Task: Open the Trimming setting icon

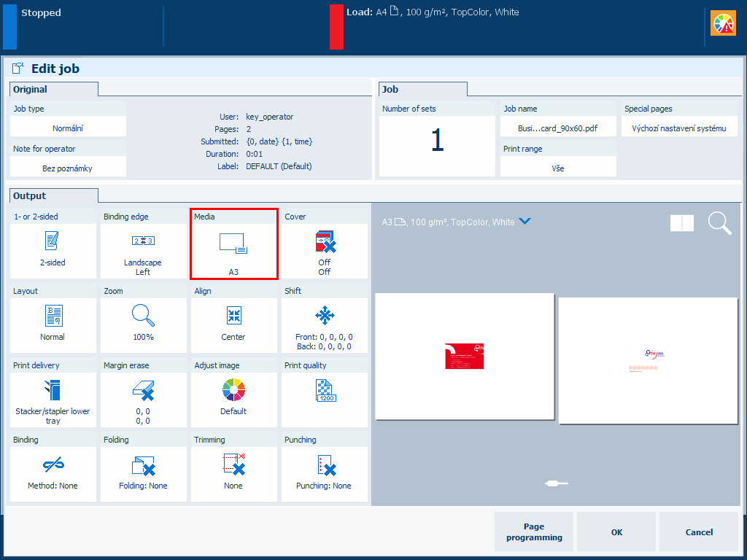Action: 233,464
